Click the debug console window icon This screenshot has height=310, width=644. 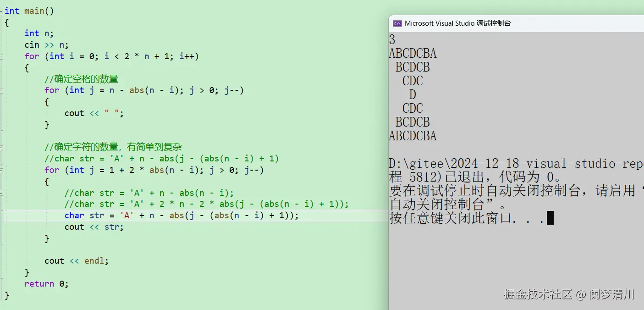[397, 23]
